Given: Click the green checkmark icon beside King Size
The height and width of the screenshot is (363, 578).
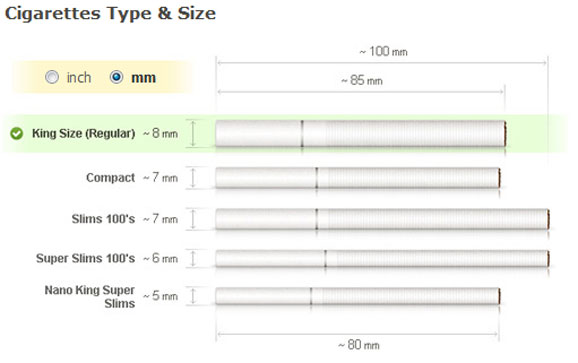Looking at the screenshot, I should pyautogui.click(x=17, y=133).
